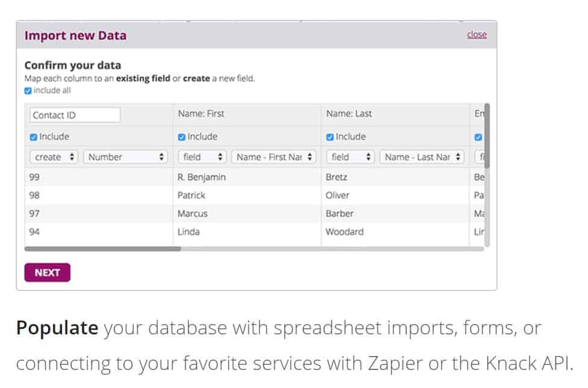Toggle the partially visible fourth column checkbox
Screen dimensions: 588x388
(478, 137)
